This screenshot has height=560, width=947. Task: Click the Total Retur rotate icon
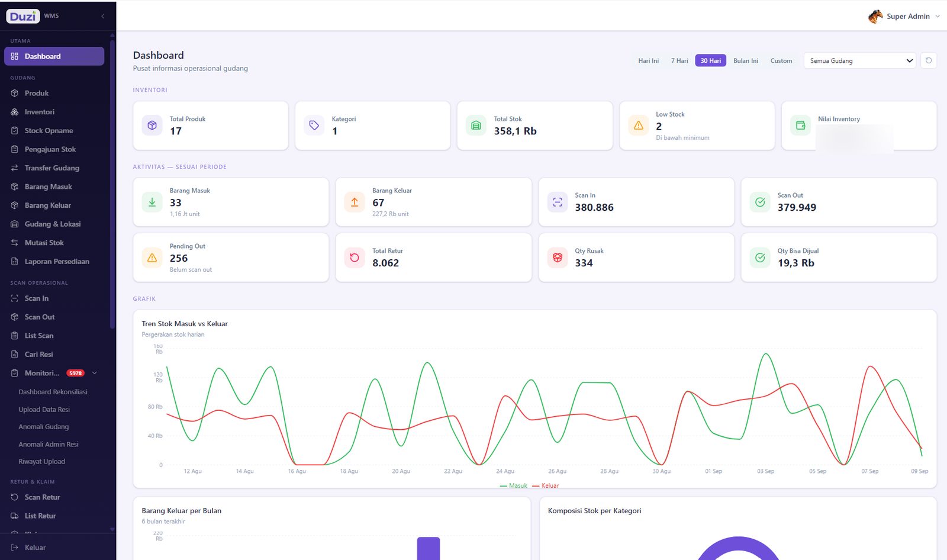tap(355, 258)
